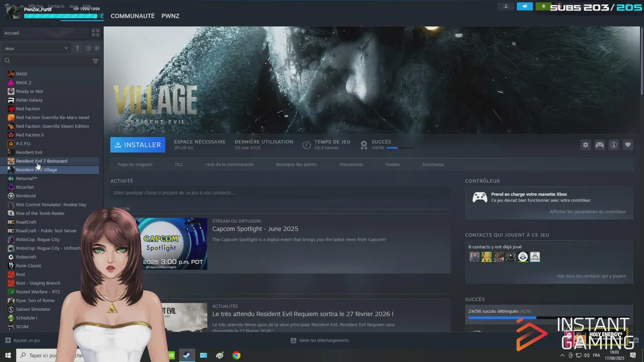Open Resident Evil Requiem news headline
The width and height of the screenshot is (644, 362).
tap(303, 314)
